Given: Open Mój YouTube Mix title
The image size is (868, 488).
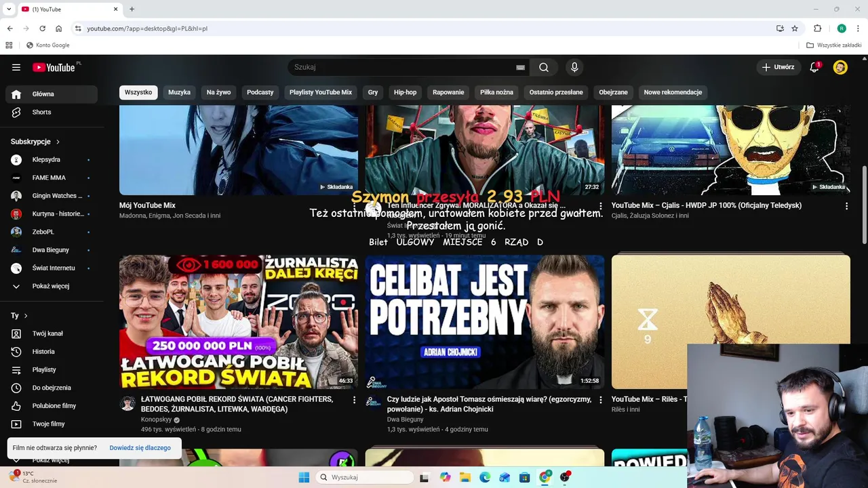Looking at the screenshot, I should tap(147, 205).
